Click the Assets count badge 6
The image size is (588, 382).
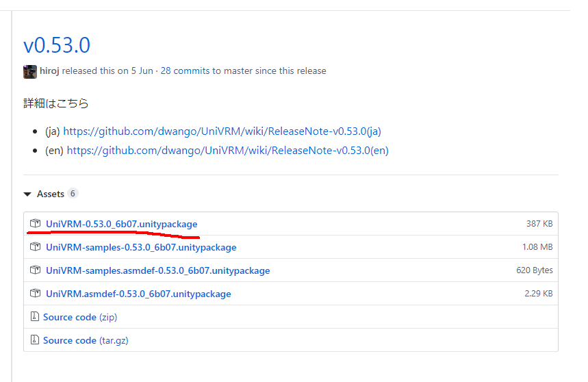(x=73, y=194)
